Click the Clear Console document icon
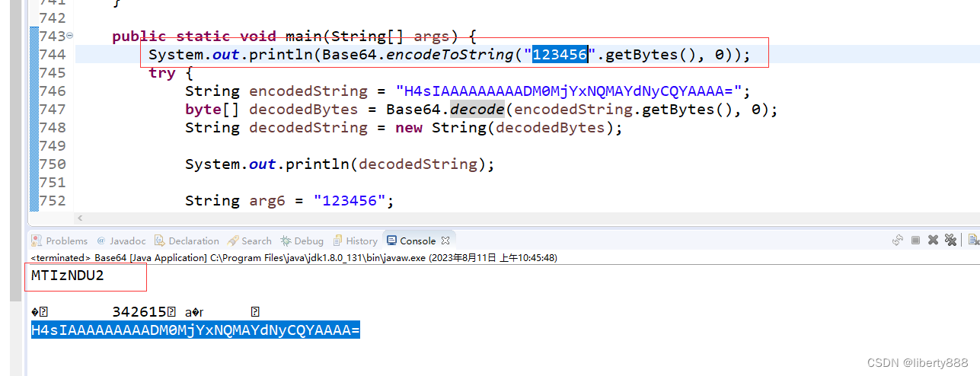Screen dimensions: 980x376 [x=974, y=241]
